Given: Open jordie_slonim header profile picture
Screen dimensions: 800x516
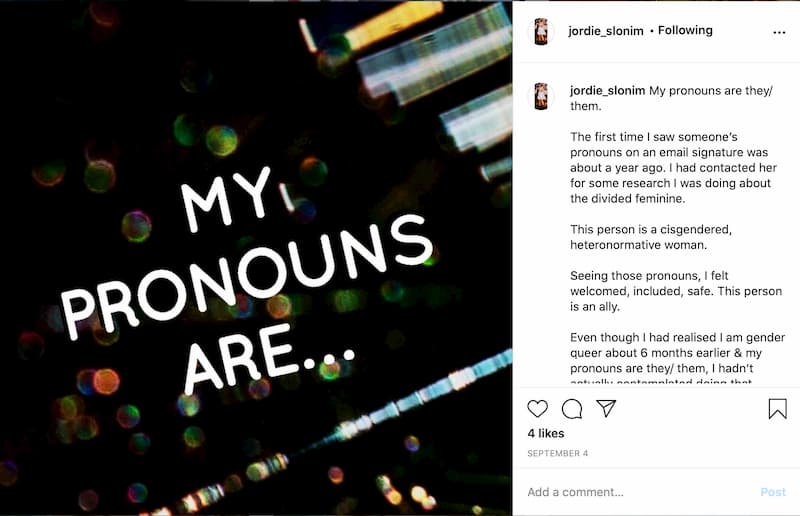Looking at the screenshot, I should (541, 32).
